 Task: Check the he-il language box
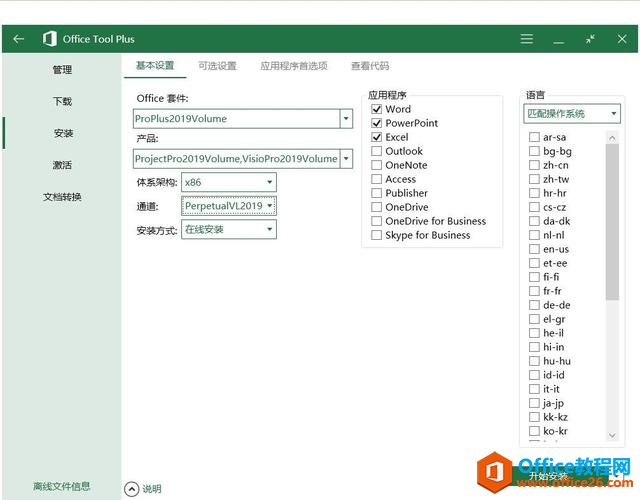tap(534, 333)
